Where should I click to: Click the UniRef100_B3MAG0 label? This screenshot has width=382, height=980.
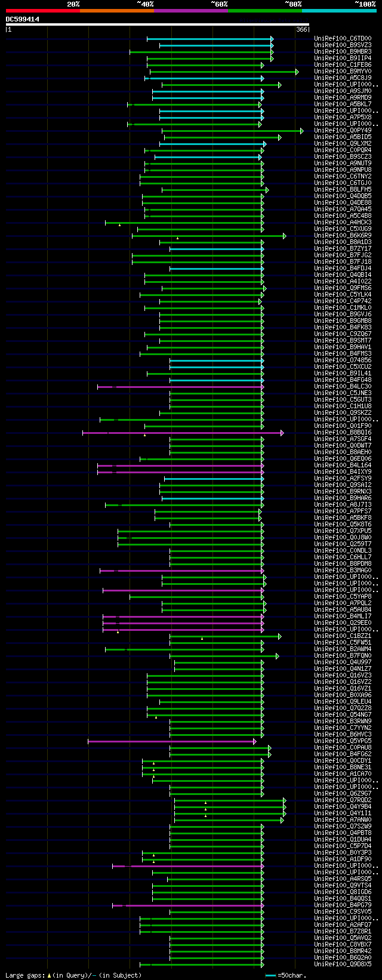(343, 571)
